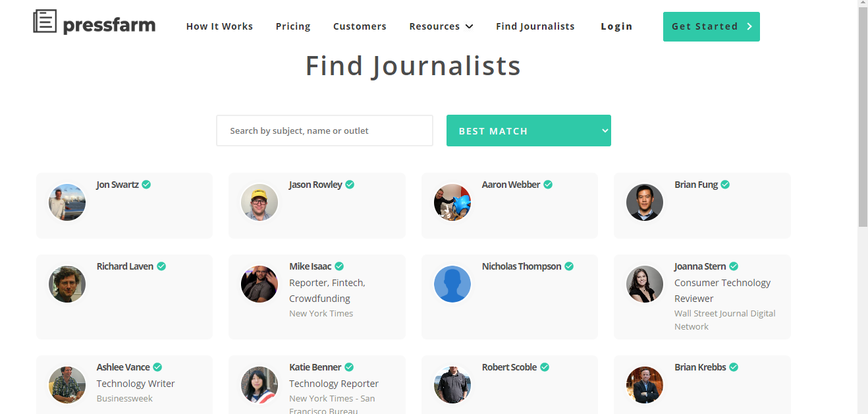Open Joanna Stern's profile photo

click(x=645, y=284)
